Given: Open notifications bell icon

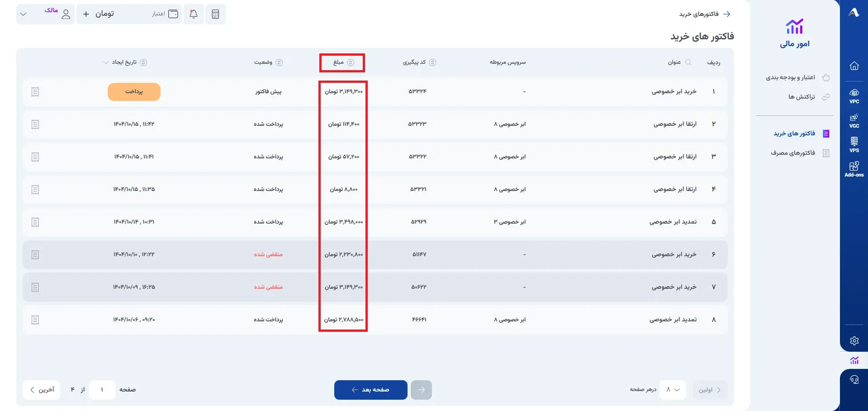Looking at the screenshot, I should [194, 14].
